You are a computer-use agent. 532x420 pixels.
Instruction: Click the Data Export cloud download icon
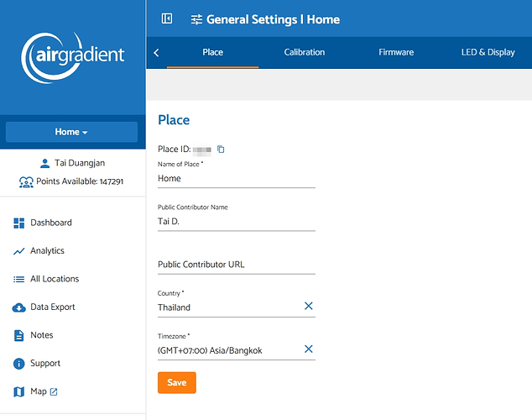19,307
